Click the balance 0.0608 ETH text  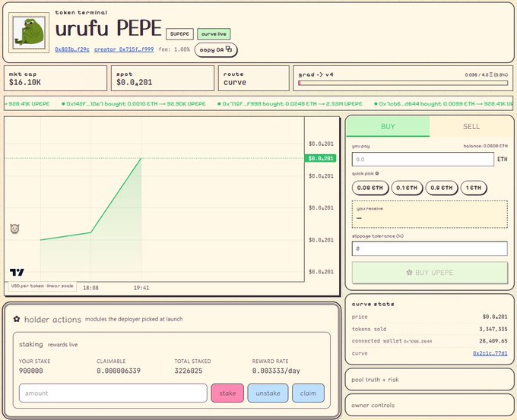(485, 146)
